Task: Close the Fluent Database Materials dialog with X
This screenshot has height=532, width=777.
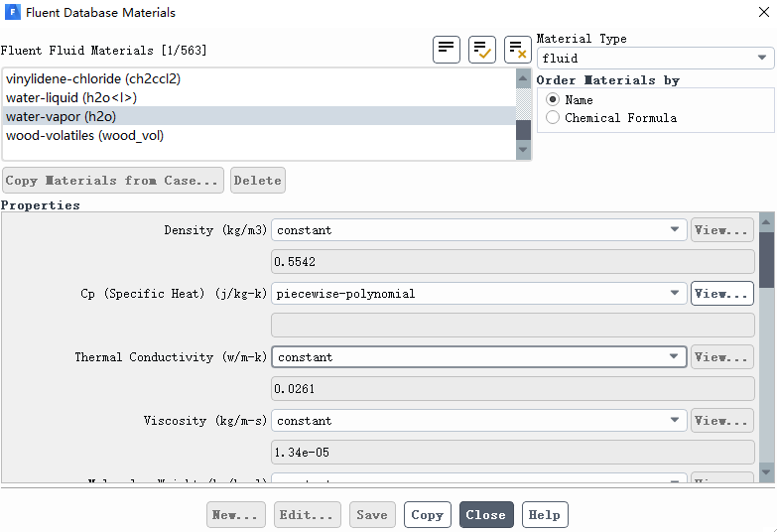Action: [x=764, y=12]
